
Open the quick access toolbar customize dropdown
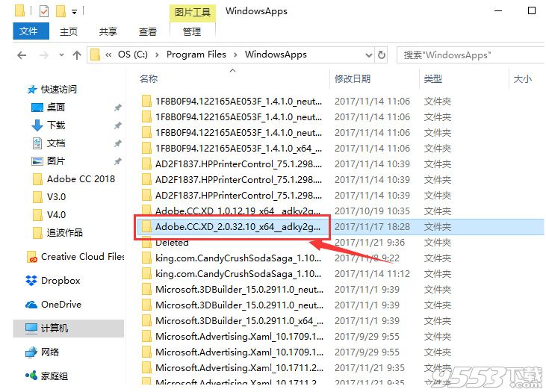(x=74, y=12)
